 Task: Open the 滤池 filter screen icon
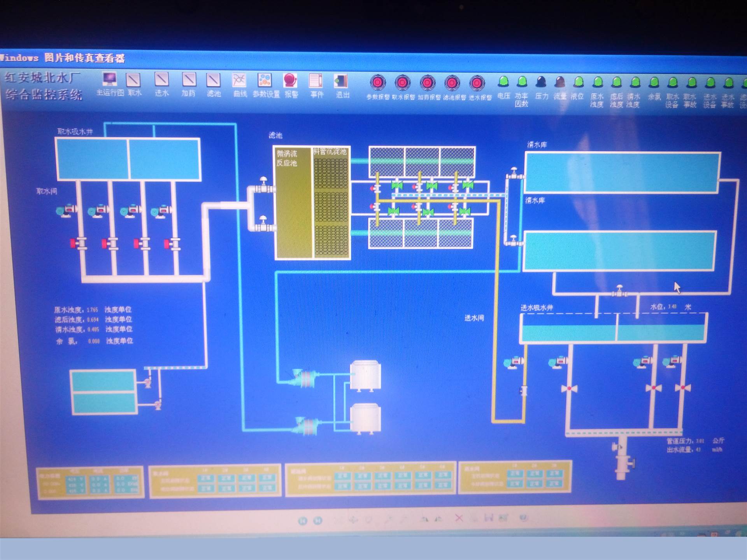click(213, 80)
